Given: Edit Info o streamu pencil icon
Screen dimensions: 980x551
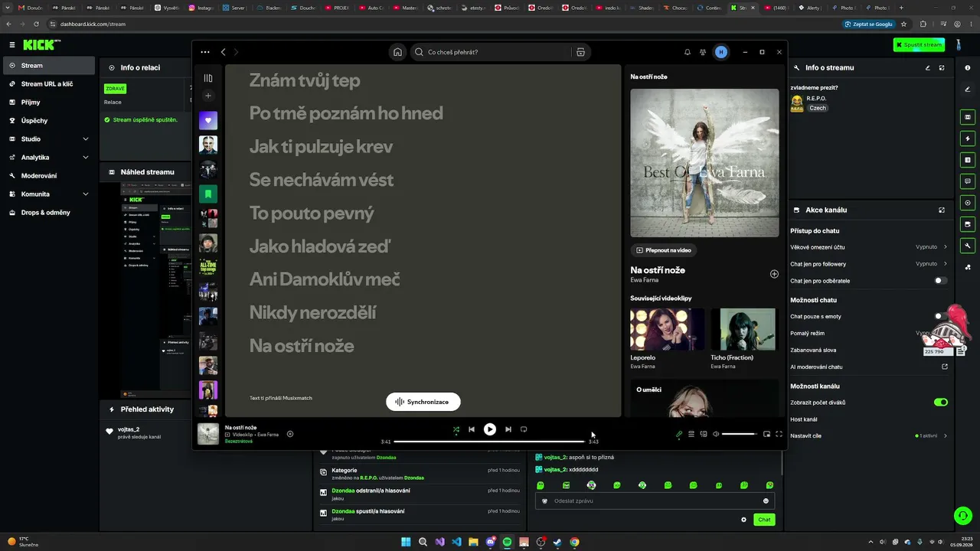Looking at the screenshot, I should coord(928,67).
